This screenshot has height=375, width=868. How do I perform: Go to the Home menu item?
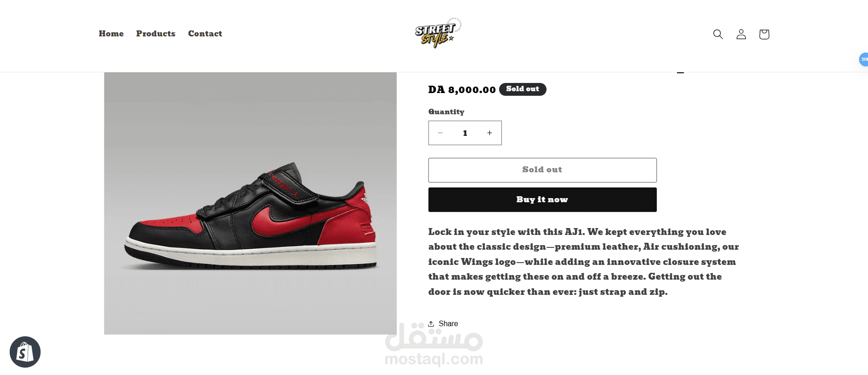pos(111,34)
